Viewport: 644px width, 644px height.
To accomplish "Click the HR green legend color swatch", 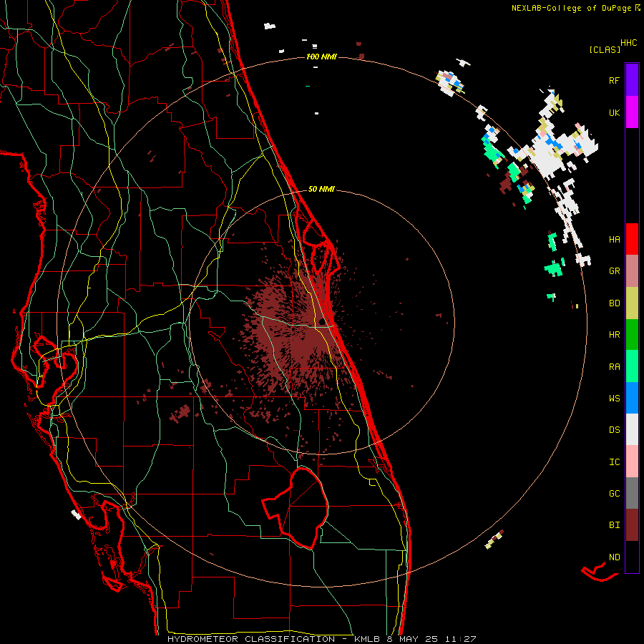I will point(632,335).
